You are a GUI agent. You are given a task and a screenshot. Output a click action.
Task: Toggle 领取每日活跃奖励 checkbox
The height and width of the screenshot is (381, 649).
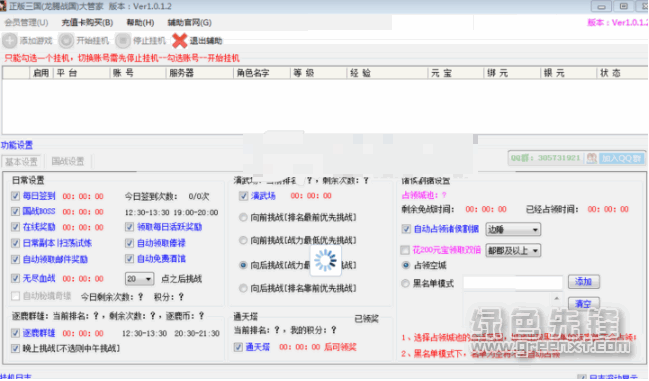click(130, 227)
